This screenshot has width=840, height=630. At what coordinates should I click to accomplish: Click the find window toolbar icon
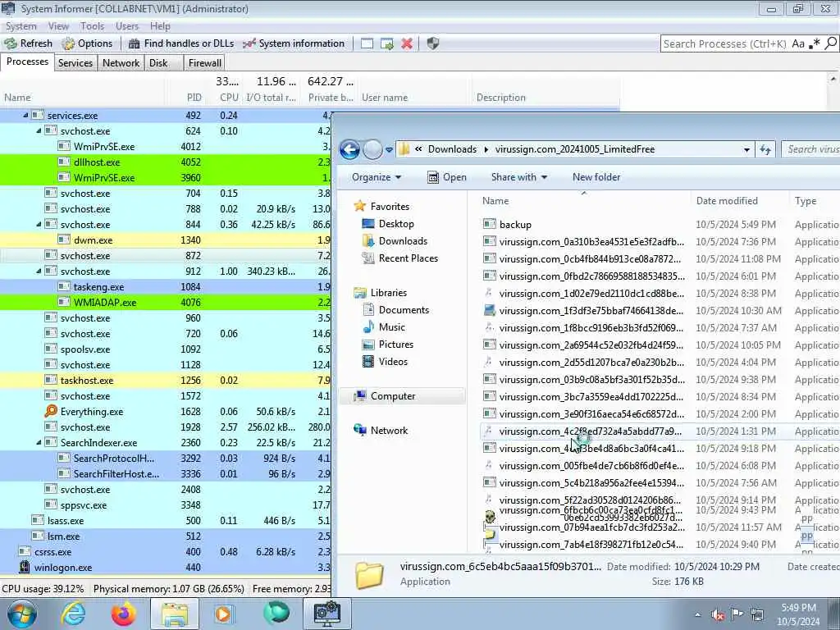[367, 43]
